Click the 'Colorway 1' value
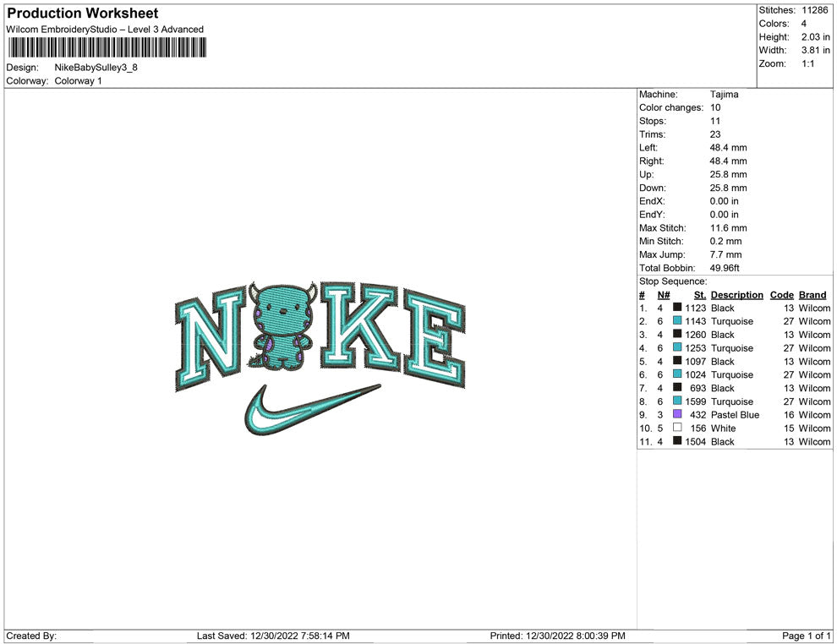The image size is (837, 644). pos(78,81)
